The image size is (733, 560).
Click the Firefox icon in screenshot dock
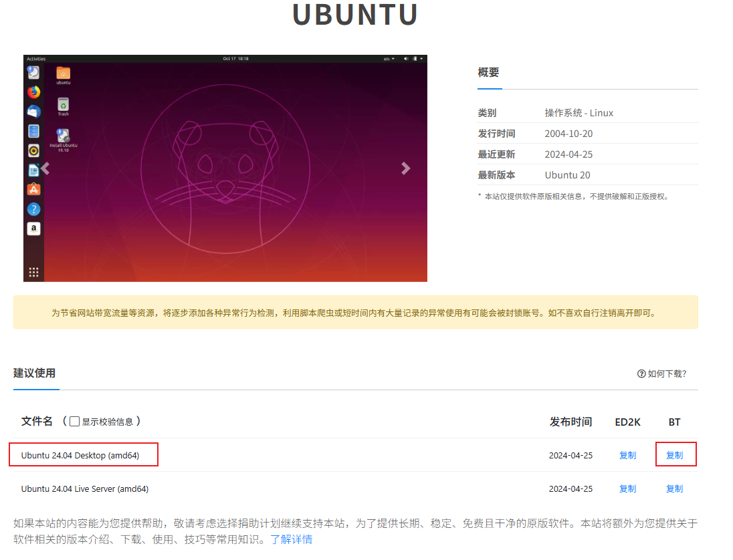(x=33, y=92)
